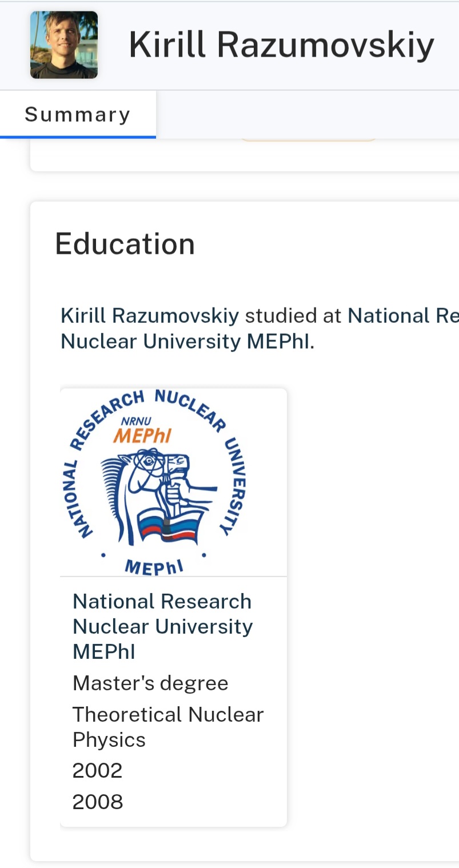Click the NRNU text in the logo
The height and width of the screenshot is (868, 459).
coord(136,421)
